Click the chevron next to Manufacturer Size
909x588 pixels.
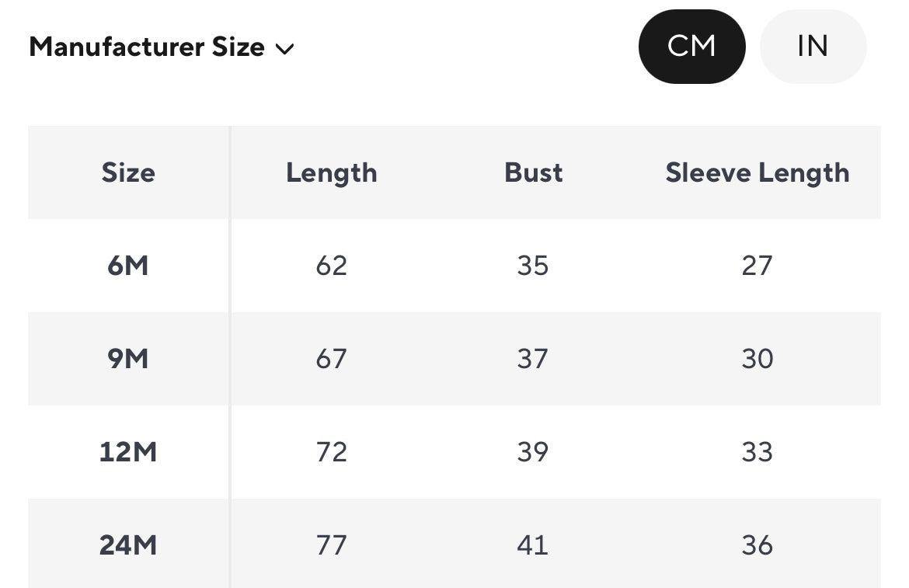(x=285, y=49)
